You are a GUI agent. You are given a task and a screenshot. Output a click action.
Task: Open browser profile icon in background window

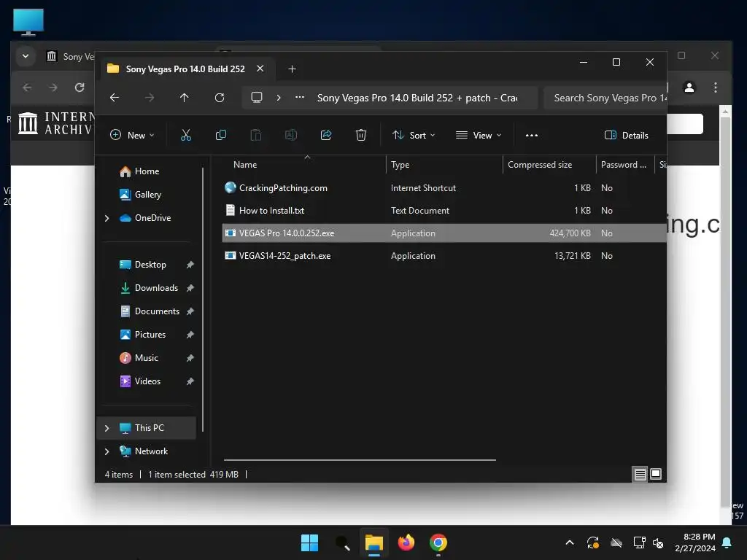(x=689, y=87)
